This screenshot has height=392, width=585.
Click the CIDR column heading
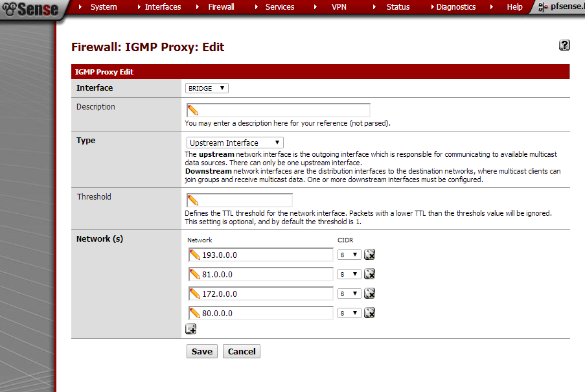pos(345,240)
